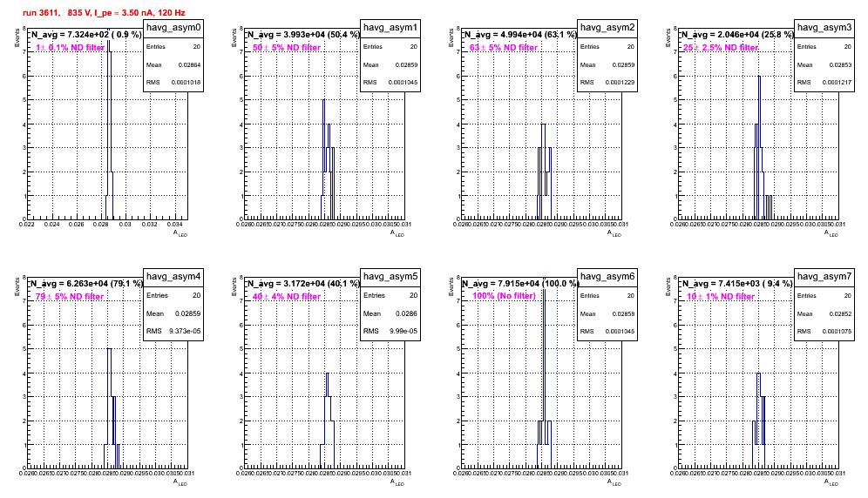Select the havg_asym1 stats box title
868x498 pixels.
(x=390, y=28)
